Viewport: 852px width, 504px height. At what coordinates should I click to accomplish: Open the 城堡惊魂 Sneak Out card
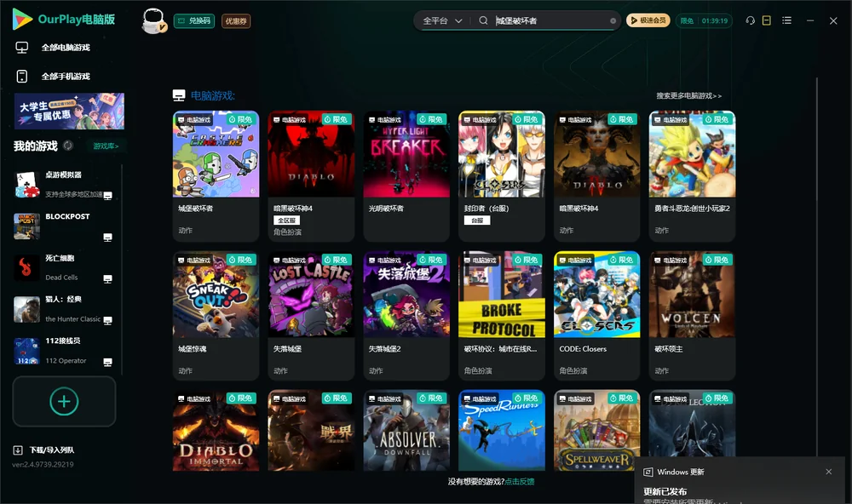point(216,316)
